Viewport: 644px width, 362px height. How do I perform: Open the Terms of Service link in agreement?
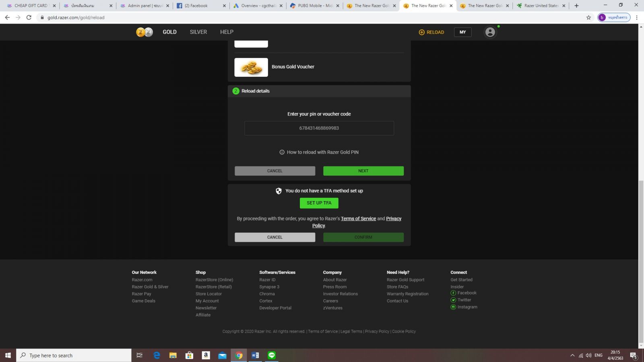[358, 219]
